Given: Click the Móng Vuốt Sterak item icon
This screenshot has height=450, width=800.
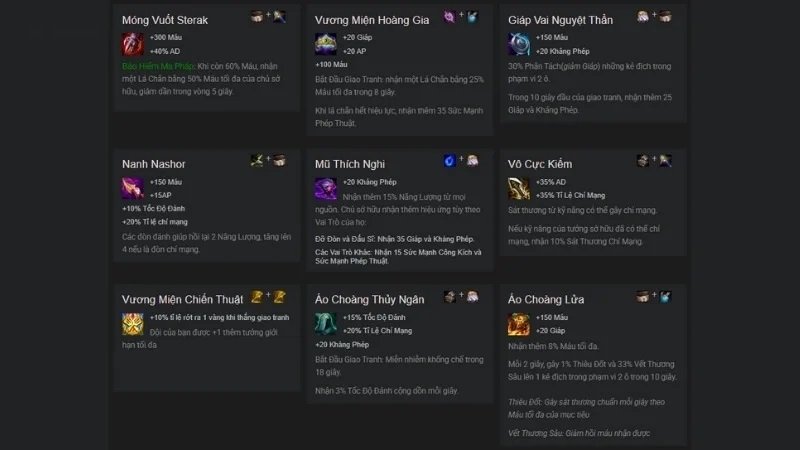Looking at the screenshot, I should point(133,44).
